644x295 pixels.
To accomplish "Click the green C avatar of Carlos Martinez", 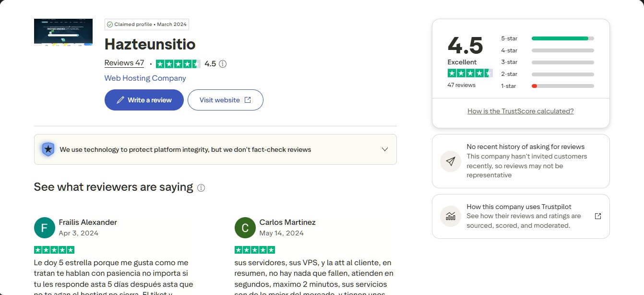I will (245, 228).
